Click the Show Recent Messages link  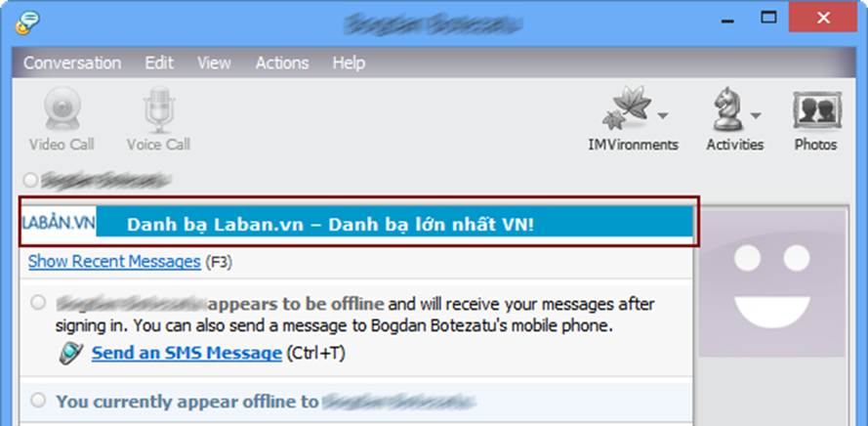(114, 262)
